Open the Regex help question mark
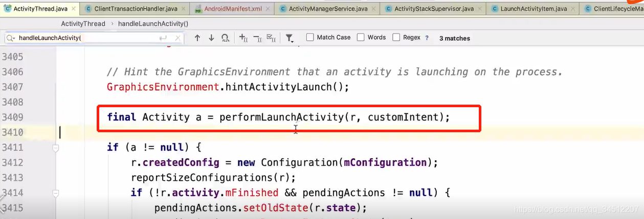Image resolution: width=644 pixels, height=219 pixels. coord(427,38)
